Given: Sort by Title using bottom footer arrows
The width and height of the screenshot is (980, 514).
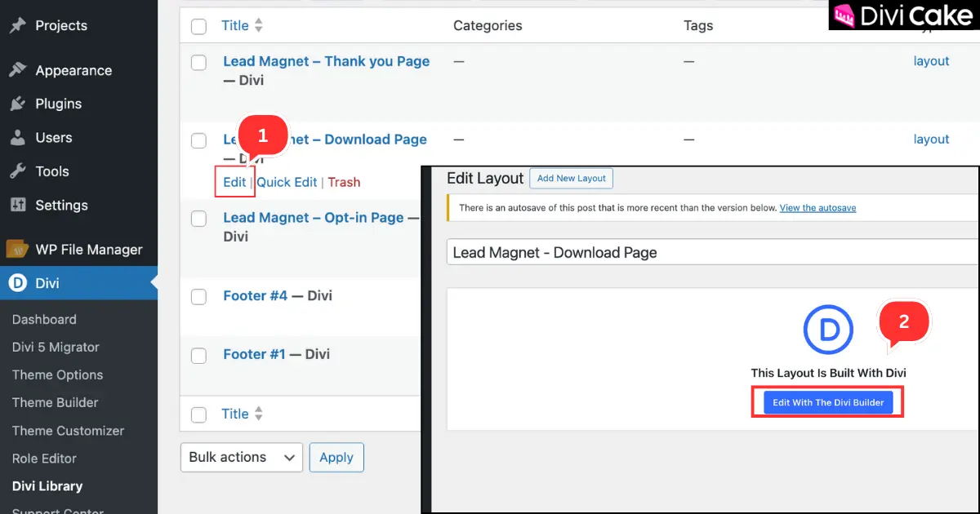Looking at the screenshot, I should pyautogui.click(x=258, y=414).
